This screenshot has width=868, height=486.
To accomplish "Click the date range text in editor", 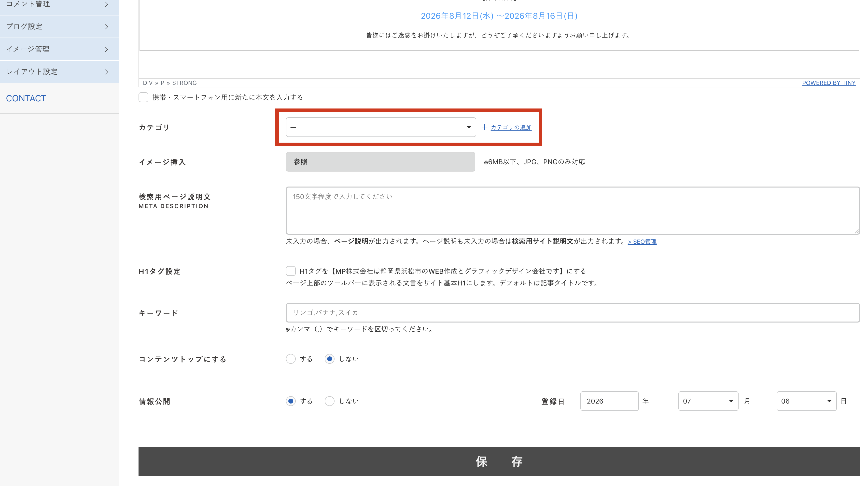I will click(x=499, y=16).
